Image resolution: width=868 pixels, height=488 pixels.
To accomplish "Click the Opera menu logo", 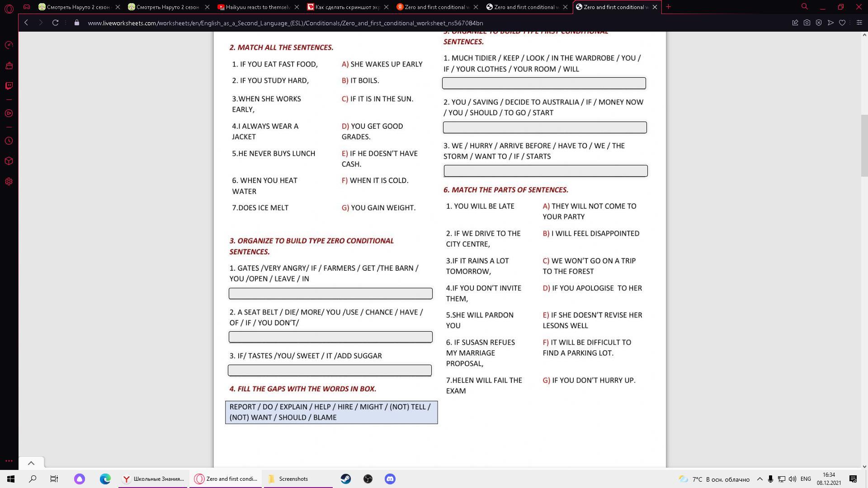I will point(9,8).
